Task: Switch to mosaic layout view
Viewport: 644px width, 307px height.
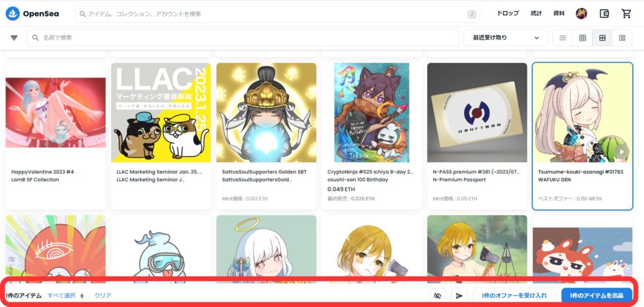Action: (622, 38)
